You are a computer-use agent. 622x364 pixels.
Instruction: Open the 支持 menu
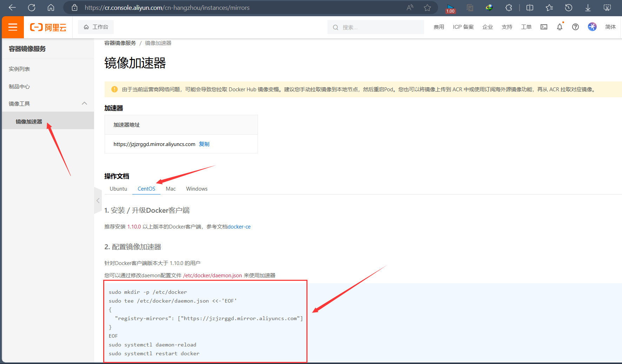click(507, 27)
